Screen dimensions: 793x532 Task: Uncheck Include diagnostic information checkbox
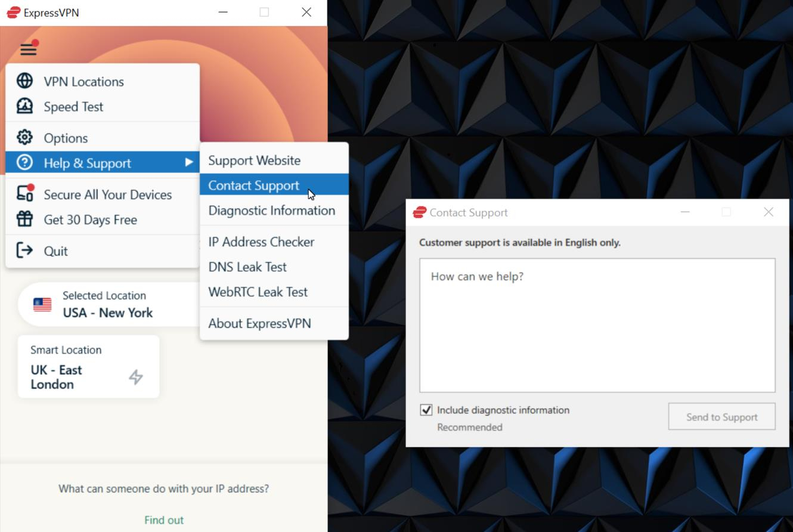pyautogui.click(x=426, y=410)
